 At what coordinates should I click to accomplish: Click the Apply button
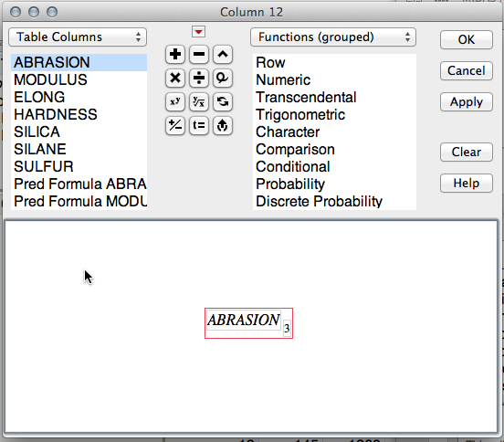[466, 102]
